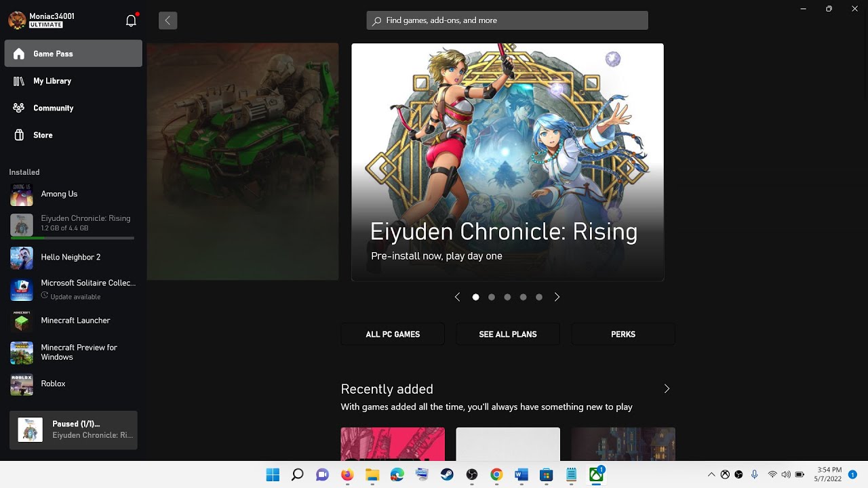The image size is (868, 488).
Task: Open My Library in sidebar
Action: 73,81
